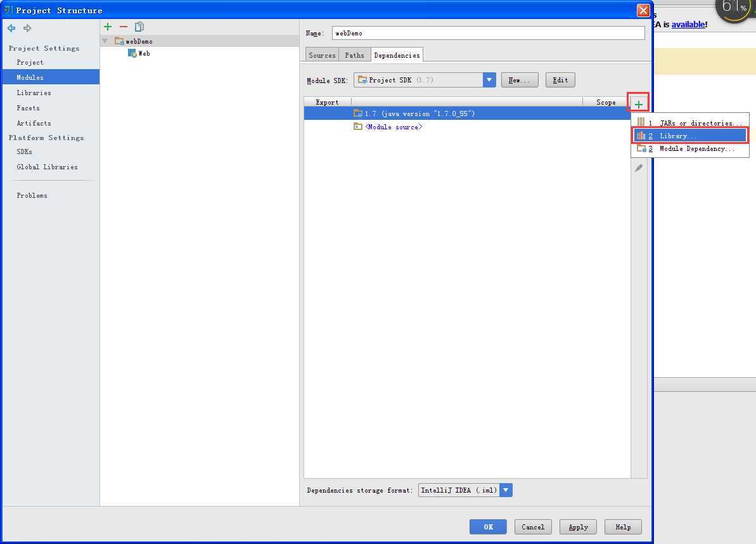Click the SDK folder icon on 1.7 row
Image resolution: width=756 pixels, height=544 pixels.
(358, 113)
